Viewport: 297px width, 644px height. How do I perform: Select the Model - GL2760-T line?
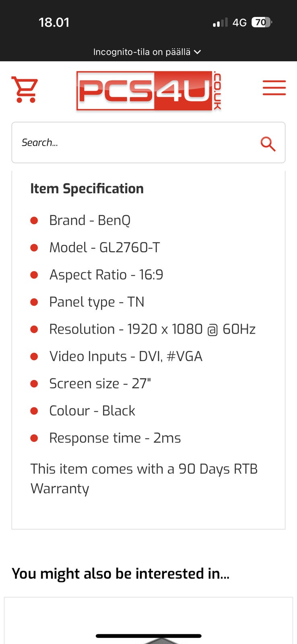(105, 248)
